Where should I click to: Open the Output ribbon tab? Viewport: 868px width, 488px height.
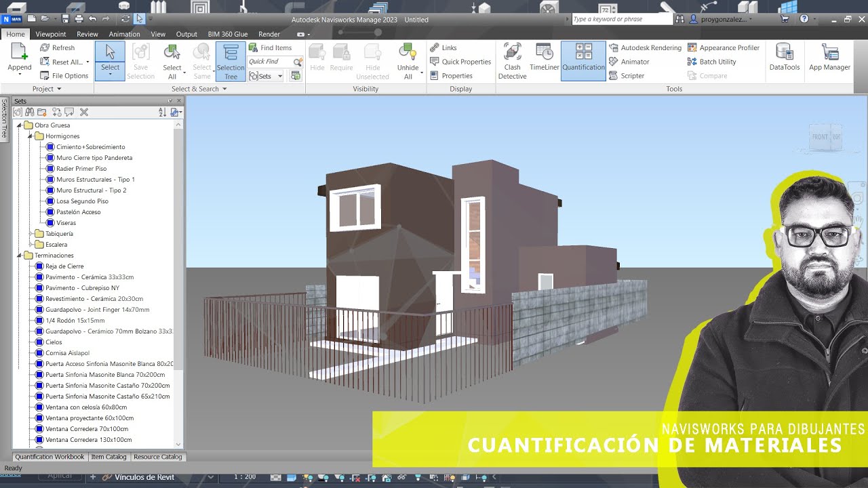click(186, 34)
